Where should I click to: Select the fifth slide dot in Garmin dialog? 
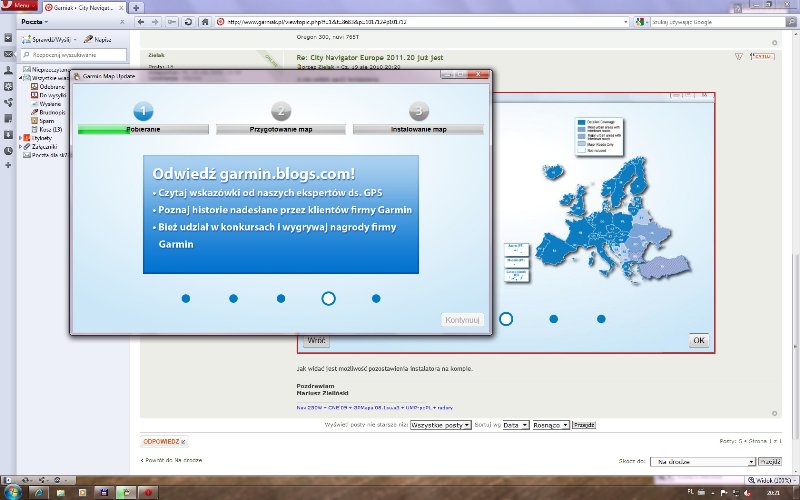tap(376, 298)
